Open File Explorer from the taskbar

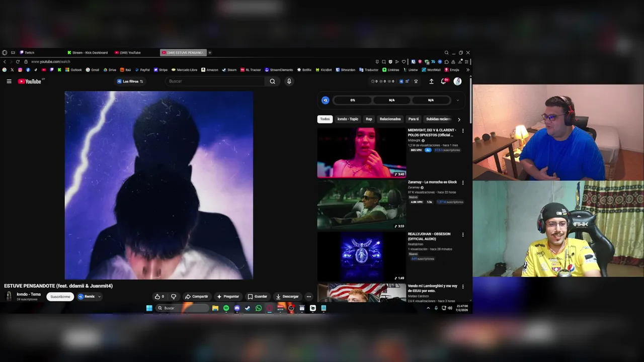point(215,308)
